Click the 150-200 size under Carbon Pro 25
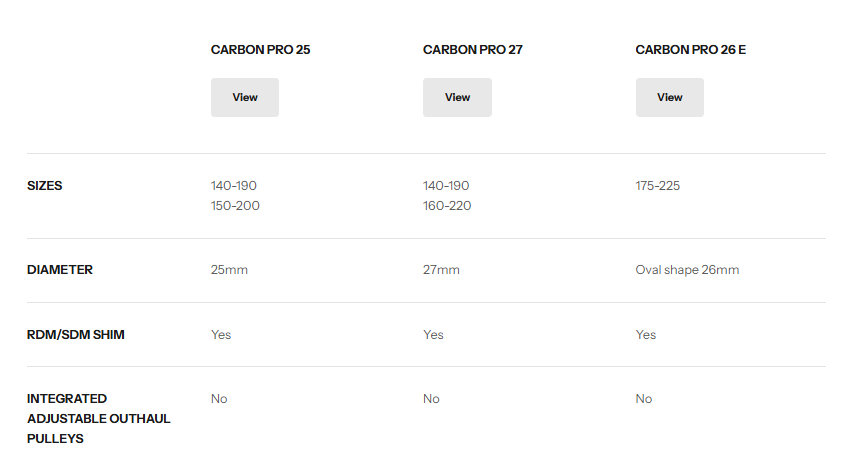Image resolution: width=841 pixels, height=472 pixels. [x=234, y=206]
